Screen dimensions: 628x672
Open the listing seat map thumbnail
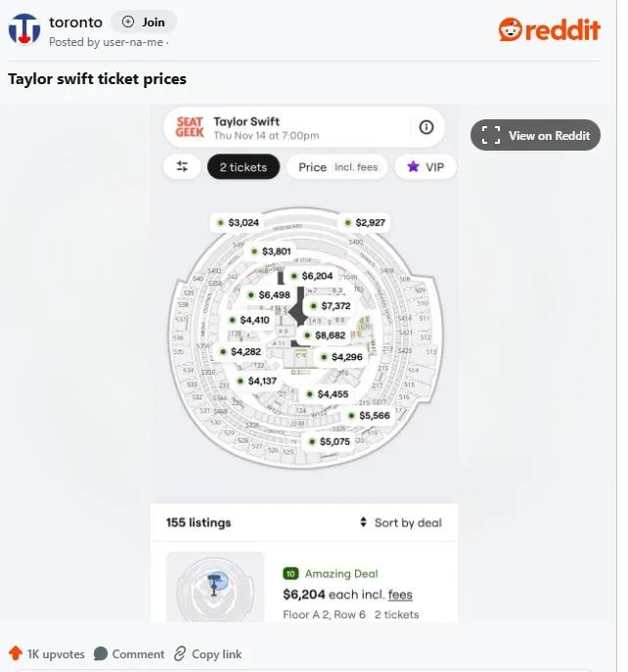(x=215, y=587)
